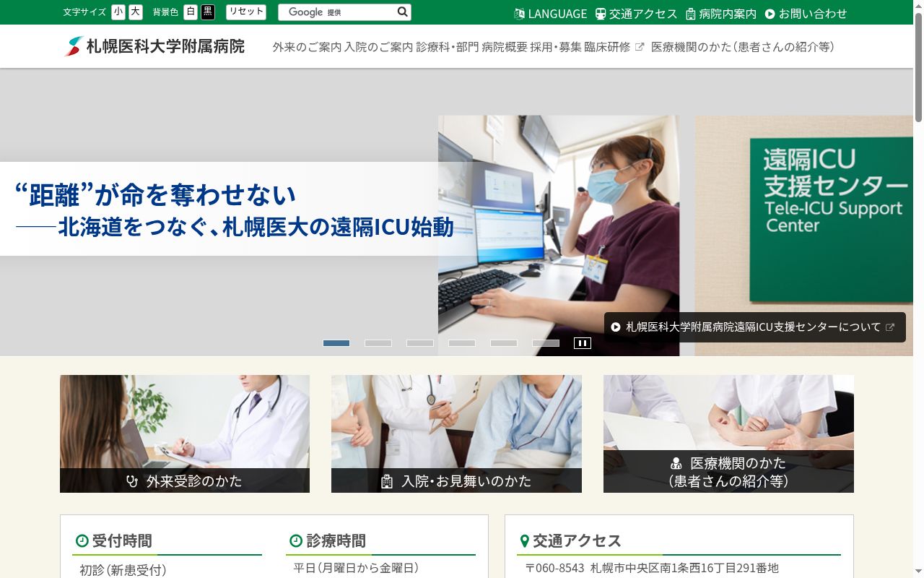
Task: Click the doctor icon on 医療機関のかた card
Action: point(676,463)
